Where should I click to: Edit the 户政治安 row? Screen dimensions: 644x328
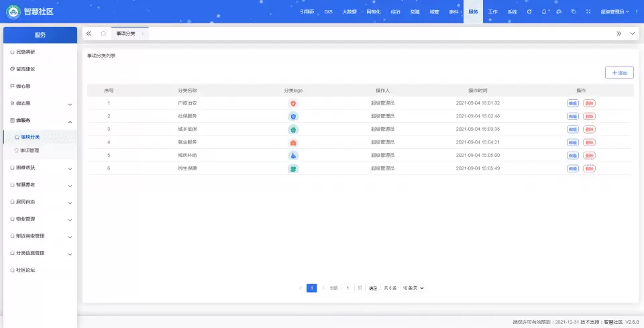[x=572, y=103]
